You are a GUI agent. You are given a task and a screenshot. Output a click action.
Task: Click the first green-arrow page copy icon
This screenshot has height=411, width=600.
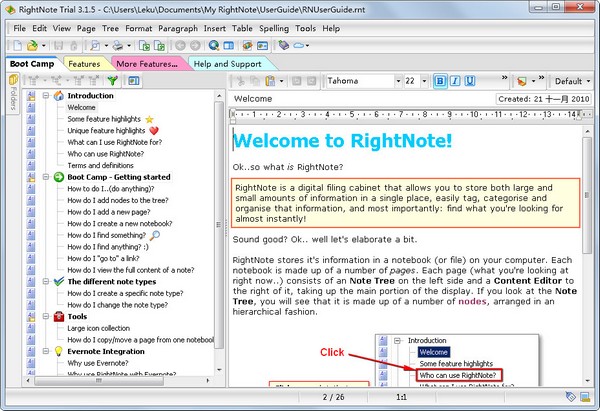(144, 46)
